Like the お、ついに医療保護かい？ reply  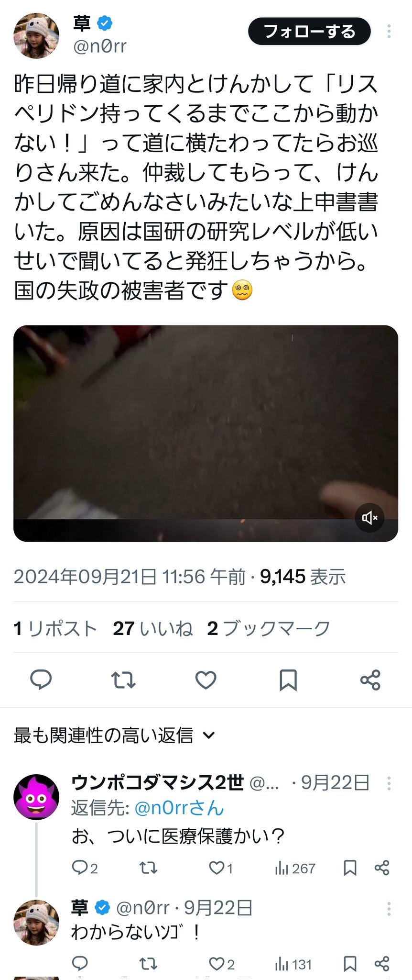point(221,868)
